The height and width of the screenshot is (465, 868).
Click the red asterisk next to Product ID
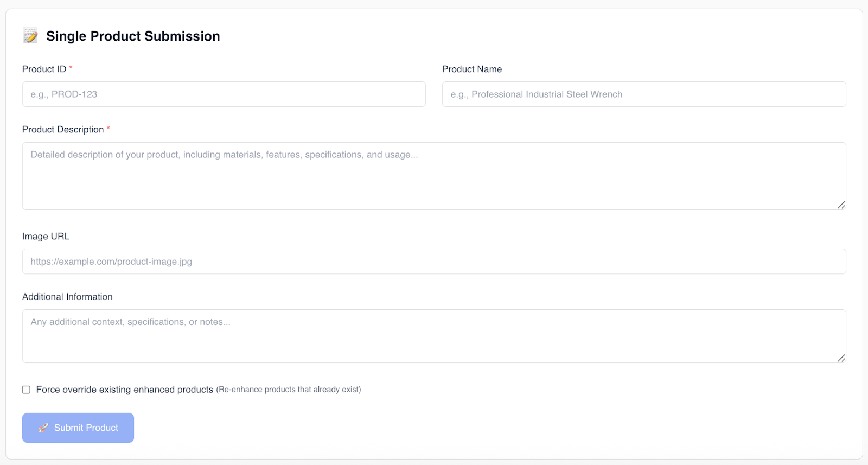(x=71, y=68)
